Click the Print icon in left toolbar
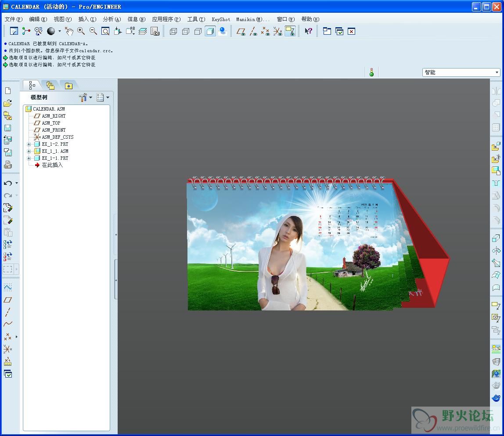This screenshot has width=504, height=436. 8,165
